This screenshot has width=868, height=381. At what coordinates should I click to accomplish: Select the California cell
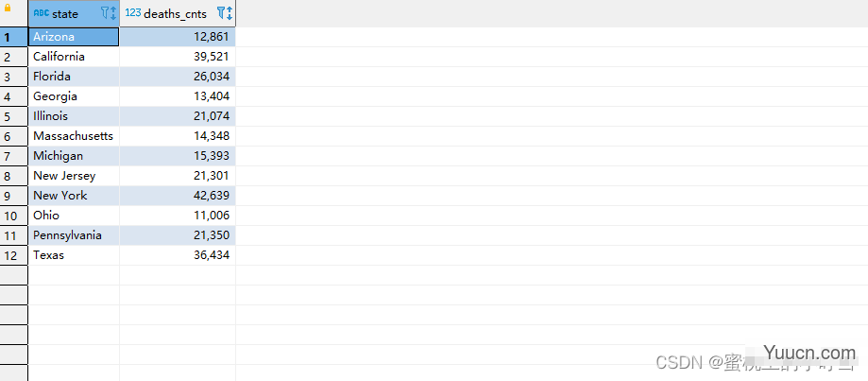click(74, 57)
